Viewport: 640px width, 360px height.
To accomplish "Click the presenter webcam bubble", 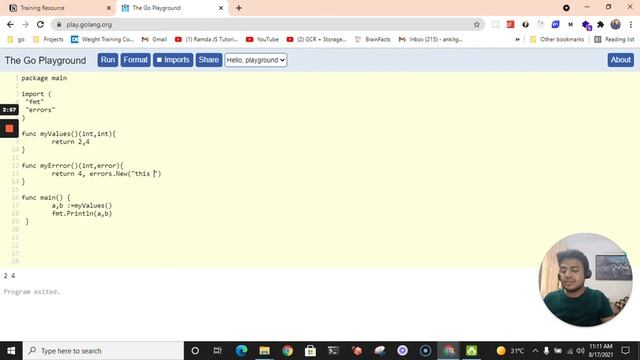I will click(585, 280).
